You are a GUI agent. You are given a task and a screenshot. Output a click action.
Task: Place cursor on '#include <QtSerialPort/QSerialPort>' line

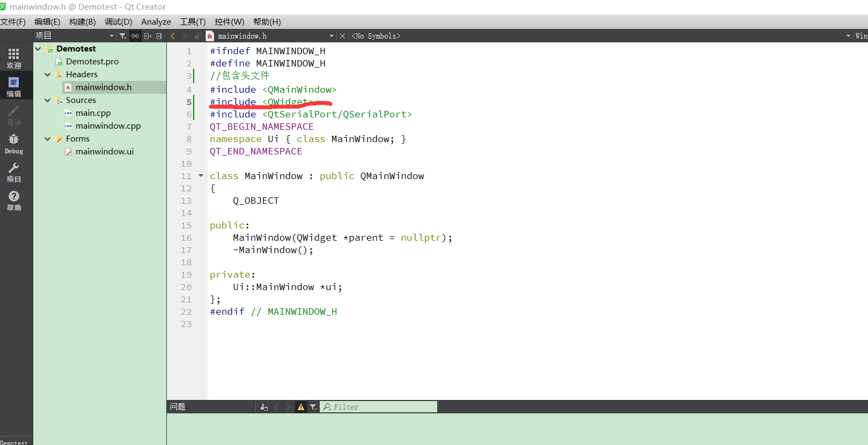pos(311,114)
